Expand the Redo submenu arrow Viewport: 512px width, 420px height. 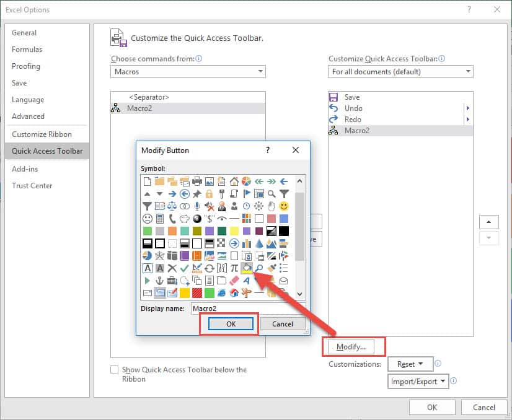point(468,120)
